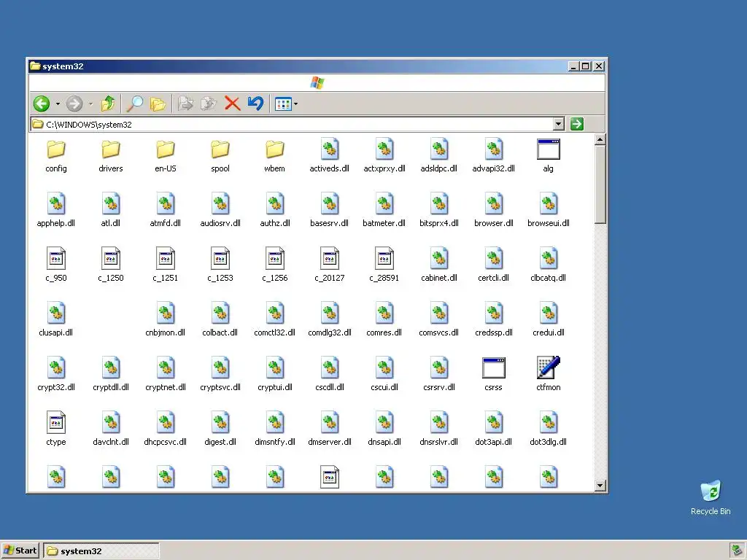Click the vertical scrollbar thumb
Screen dimensions: 747x560
click(600, 184)
